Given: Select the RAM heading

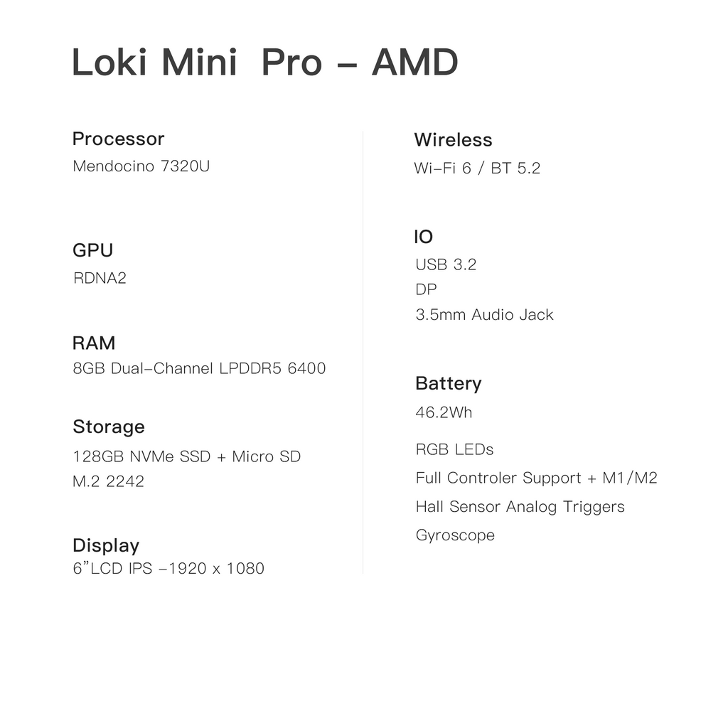Looking at the screenshot, I should pyautogui.click(x=94, y=343).
